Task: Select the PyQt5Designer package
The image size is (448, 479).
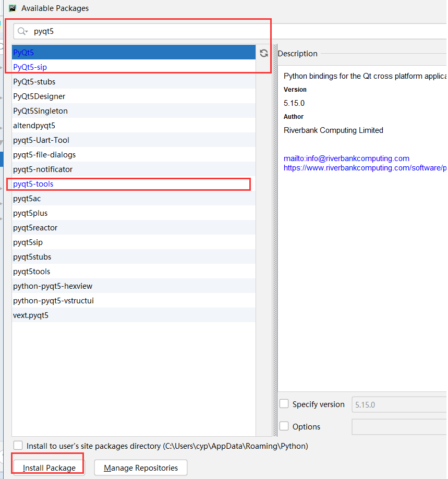Action: point(134,96)
